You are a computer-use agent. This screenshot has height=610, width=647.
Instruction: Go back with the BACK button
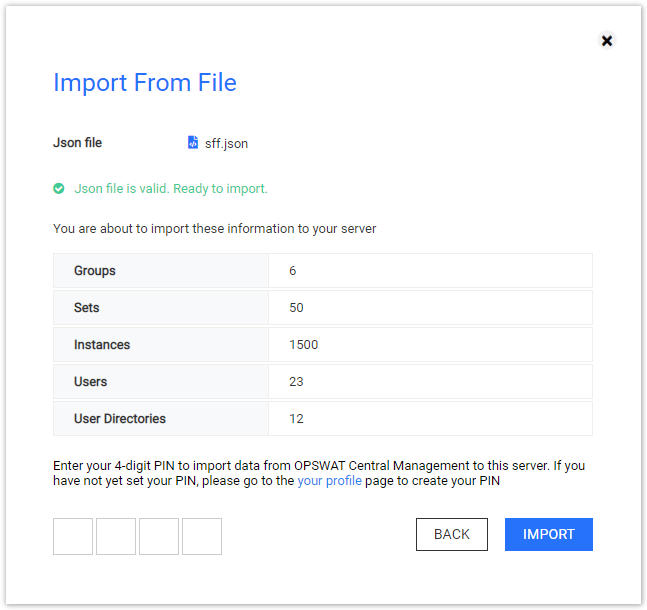pos(452,534)
